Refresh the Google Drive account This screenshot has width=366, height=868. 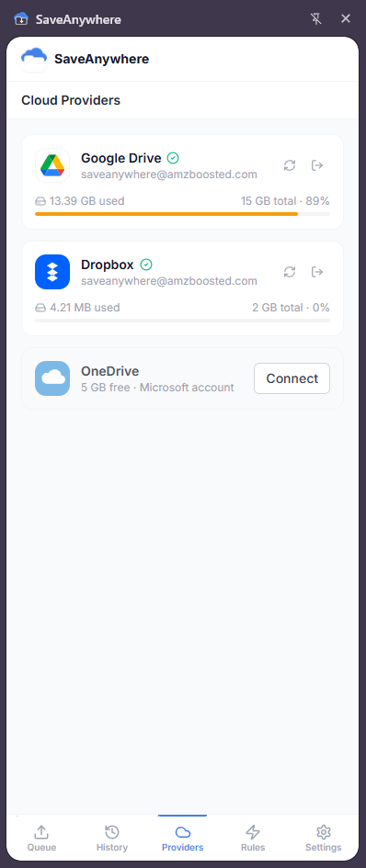290,165
